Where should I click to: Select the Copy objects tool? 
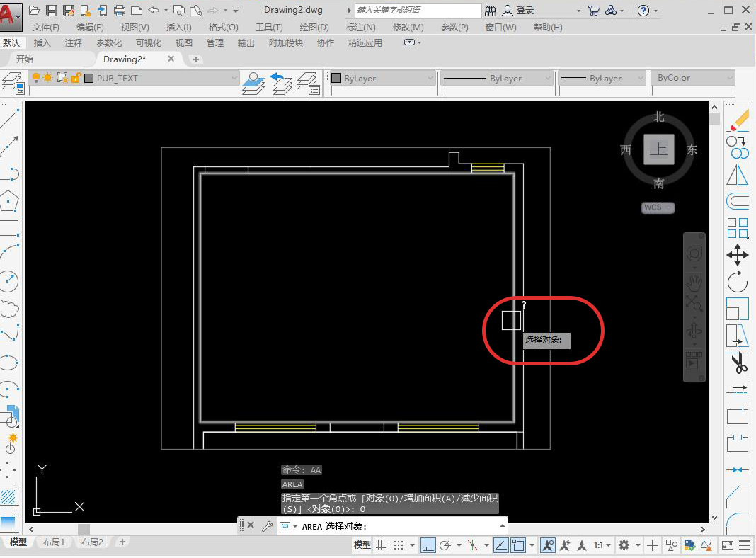point(738,147)
